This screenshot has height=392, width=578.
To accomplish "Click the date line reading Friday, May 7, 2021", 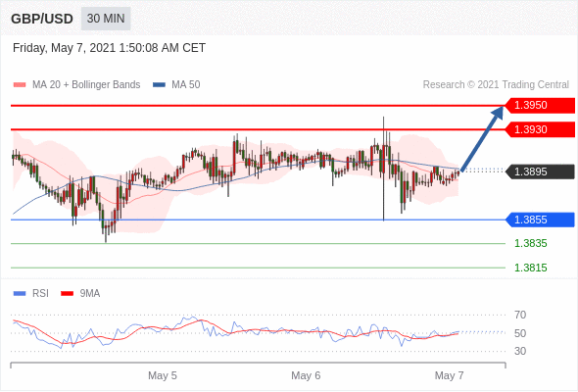I will [x=109, y=48].
